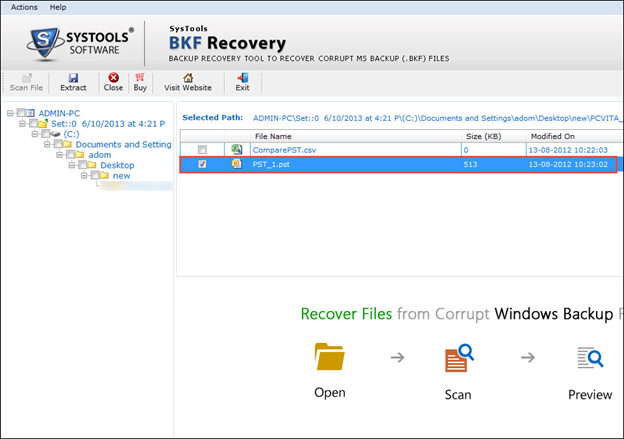Click the Scan File toolbar button
This screenshot has width=624, height=439.
coord(26,83)
